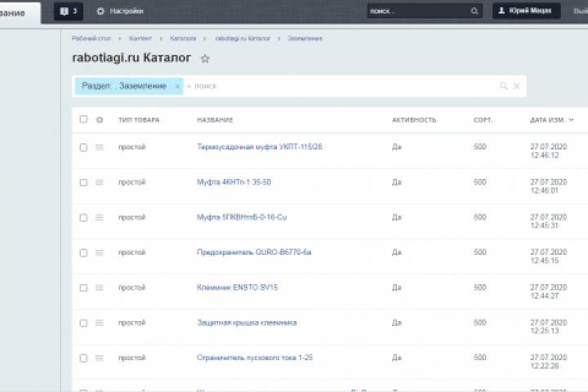The width and height of the screenshot is (588, 392).
Task: Click date 27.07.2020 12:22:28 cell
Action: click(549, 362)
